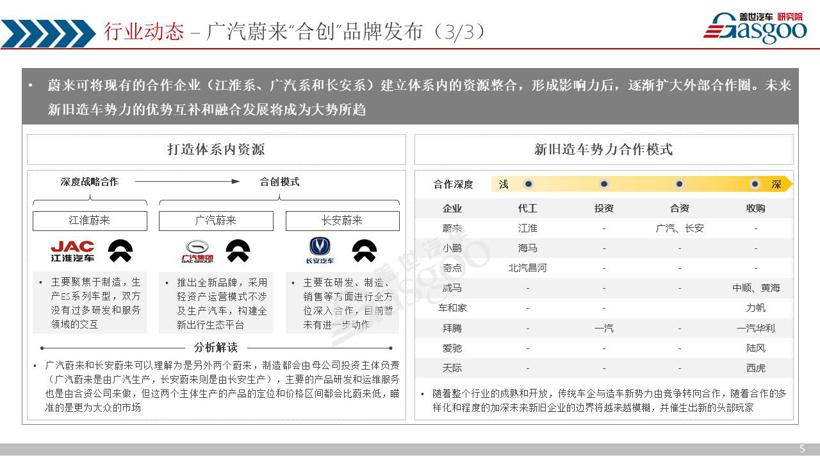Click the 打造体系内资源 section header
The height and width of the screenshot is (461, 820).
(216, 149)
